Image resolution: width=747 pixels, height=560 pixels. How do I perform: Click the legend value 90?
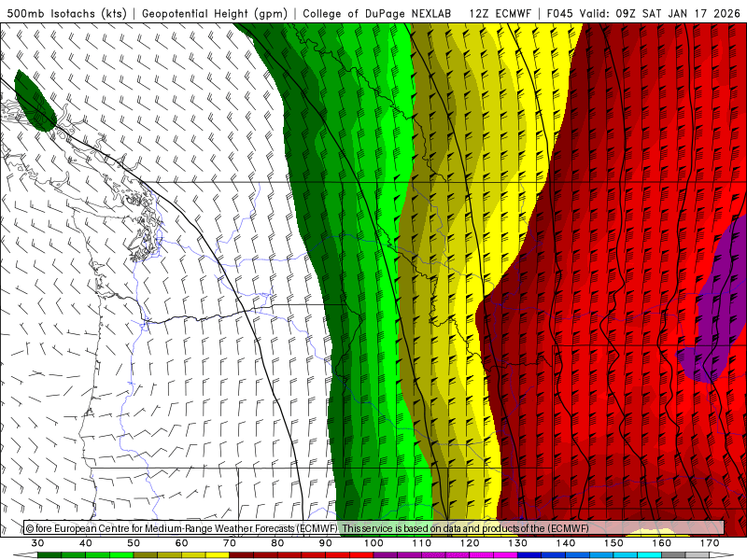(x=326, y=543)
